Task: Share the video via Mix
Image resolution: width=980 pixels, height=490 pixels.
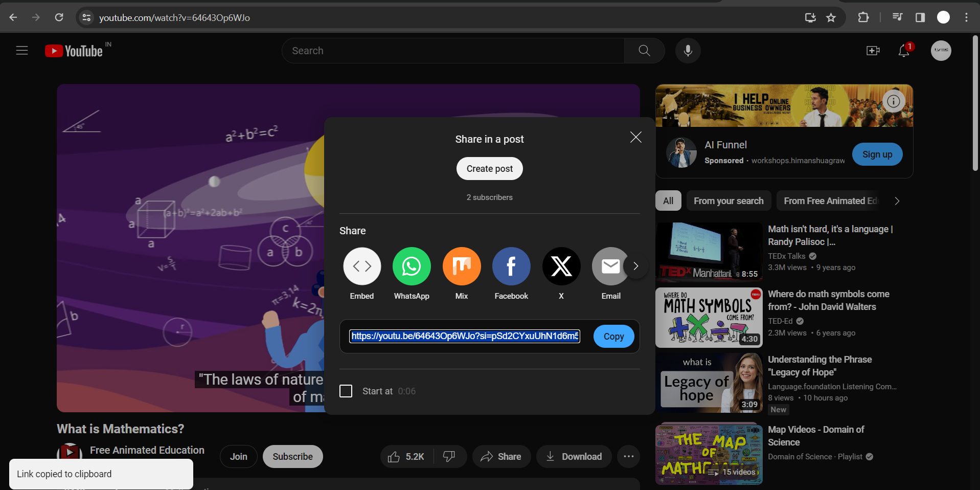Action: [x=462, y=266]
